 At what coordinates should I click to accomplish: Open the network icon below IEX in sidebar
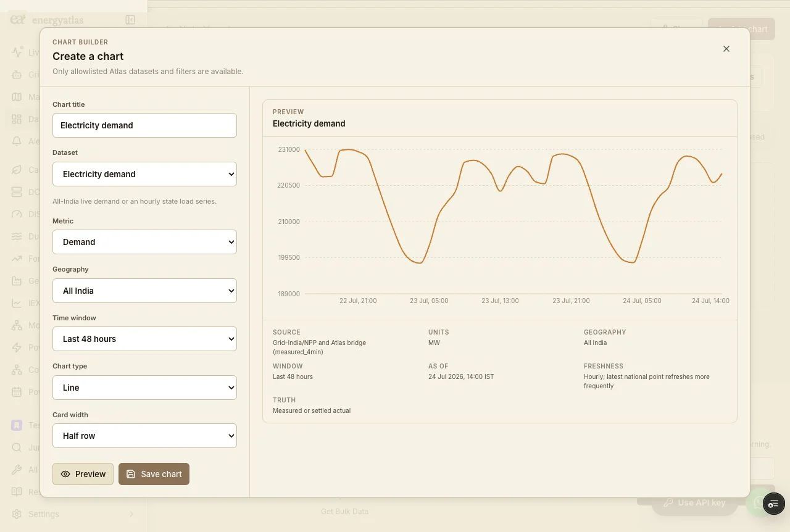coord(17,325)
